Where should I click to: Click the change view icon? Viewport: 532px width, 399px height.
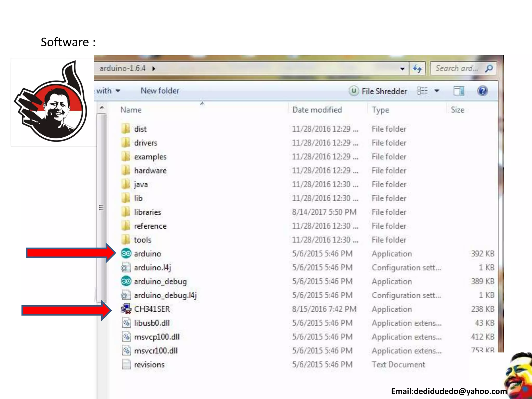click(x=422, y=91)
